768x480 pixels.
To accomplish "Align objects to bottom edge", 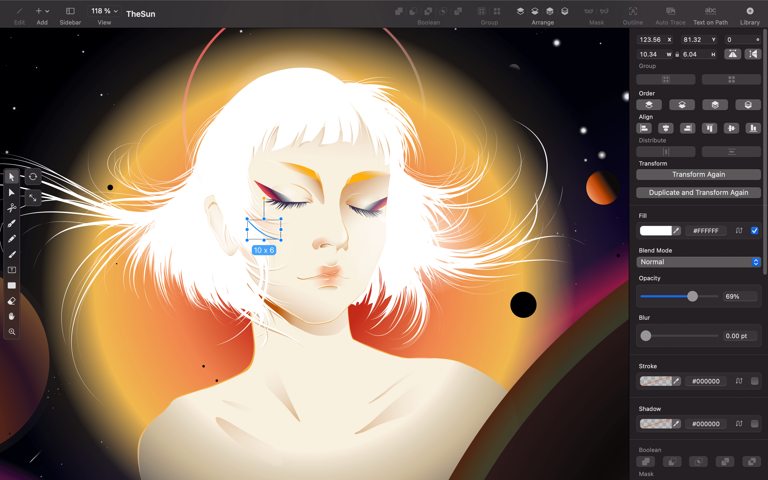I will (x=753, y=128).
